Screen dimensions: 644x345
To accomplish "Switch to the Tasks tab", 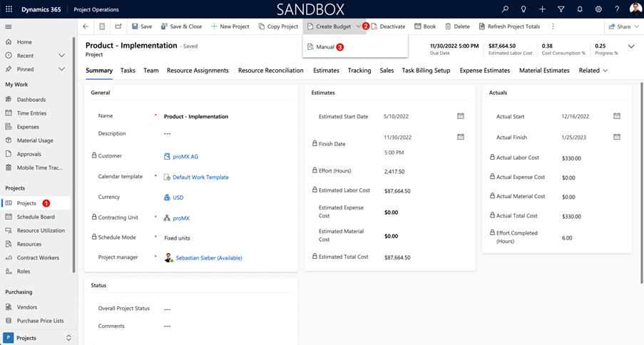I will click(x=128, y=71).
